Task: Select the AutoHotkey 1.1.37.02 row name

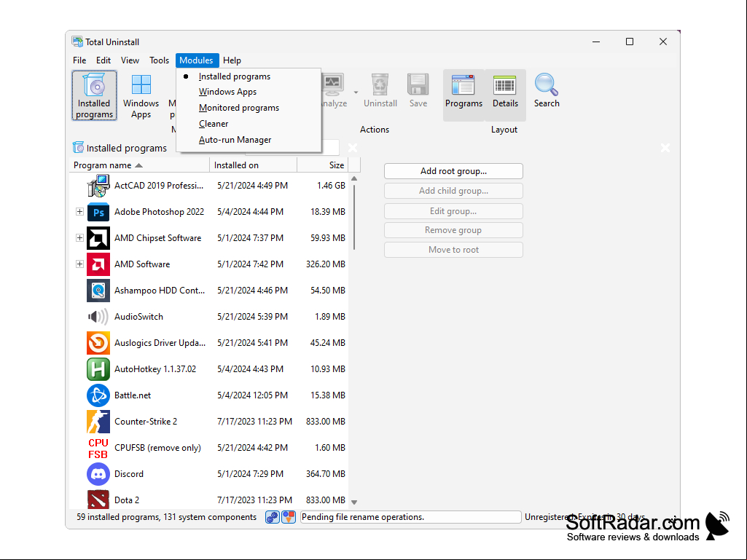Action: pos(155,369)
